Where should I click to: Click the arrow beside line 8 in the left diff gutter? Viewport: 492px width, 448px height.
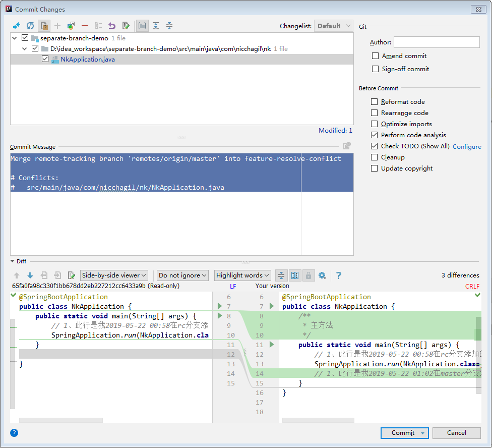pos(220,315)
